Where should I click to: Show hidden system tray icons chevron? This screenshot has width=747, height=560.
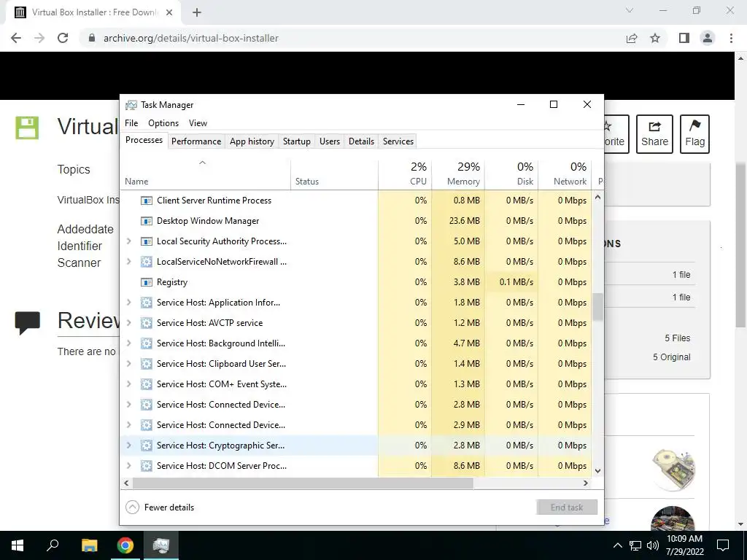(x=617, y=545)
